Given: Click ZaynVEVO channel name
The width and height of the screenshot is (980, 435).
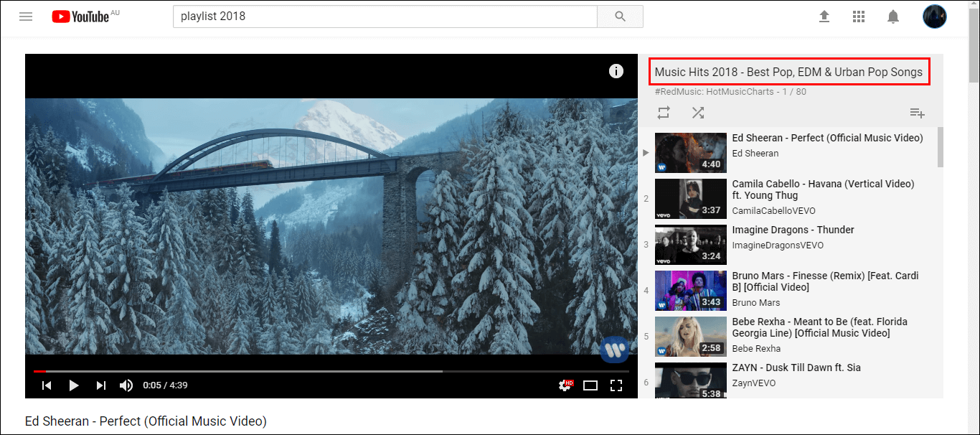Looking at the screenshot, I should pos(753,383).
